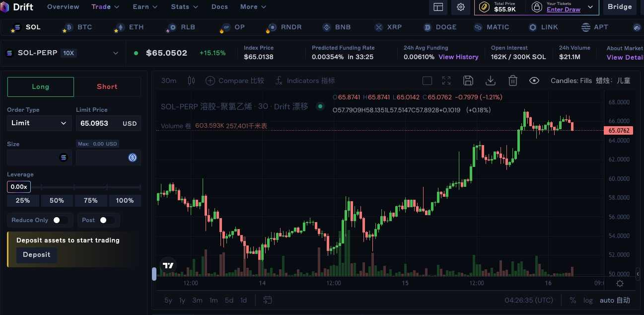The width and height of the screenshot is (644, 315).
Task: Focus the Limit Price input field
Action: [x=108, y=123]
